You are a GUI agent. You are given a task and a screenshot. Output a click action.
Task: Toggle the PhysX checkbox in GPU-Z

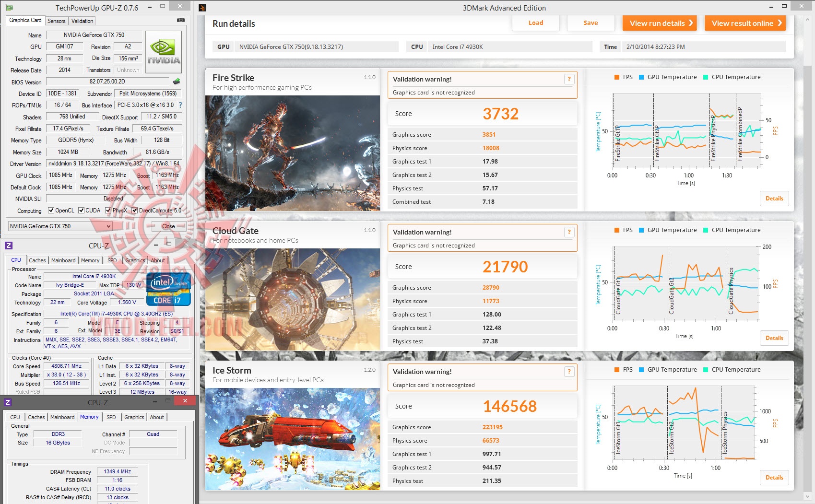[108, 210]
